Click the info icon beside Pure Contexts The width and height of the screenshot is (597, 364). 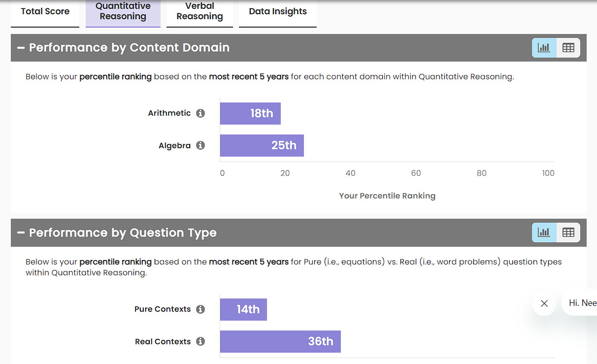click(x=200, y=309)
